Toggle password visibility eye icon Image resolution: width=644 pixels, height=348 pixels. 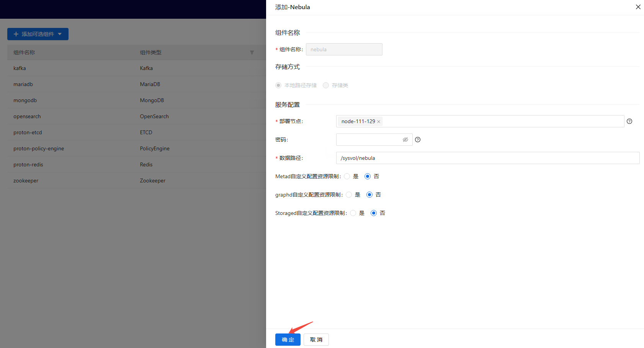click(x=405, y=140)
